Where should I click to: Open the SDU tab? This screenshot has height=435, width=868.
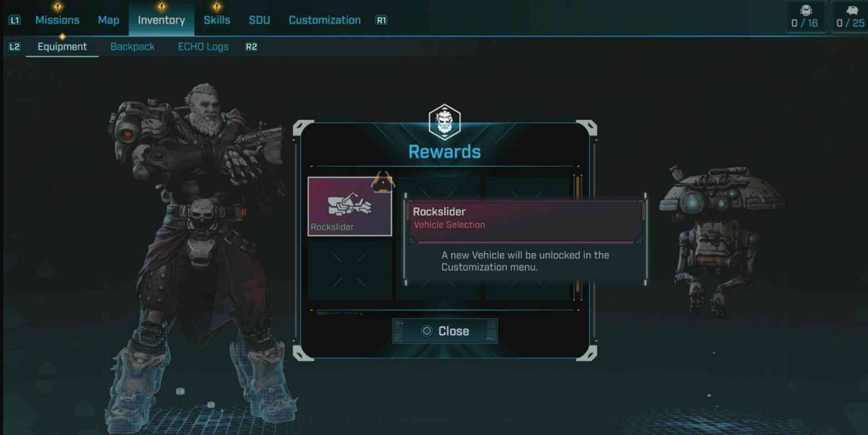(259, 20)
